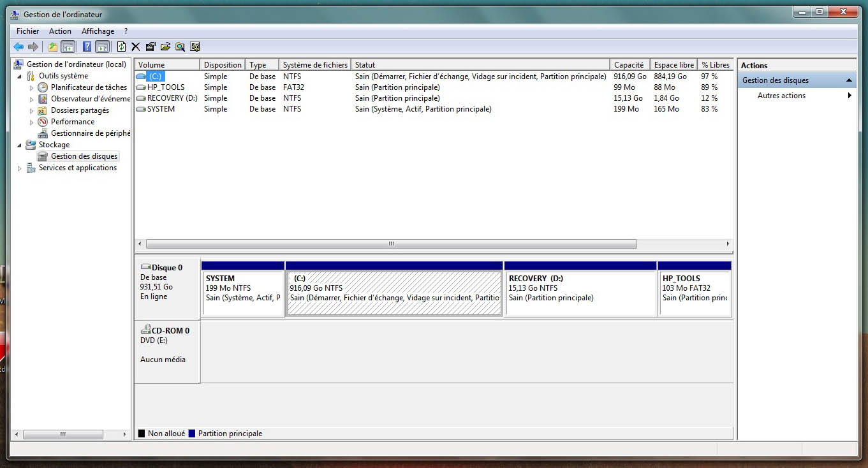Image resolution: width=868 pixels, height=468 pixels.
Task: Select Planificateur de tâches node
Action: (x=89, y=87)
